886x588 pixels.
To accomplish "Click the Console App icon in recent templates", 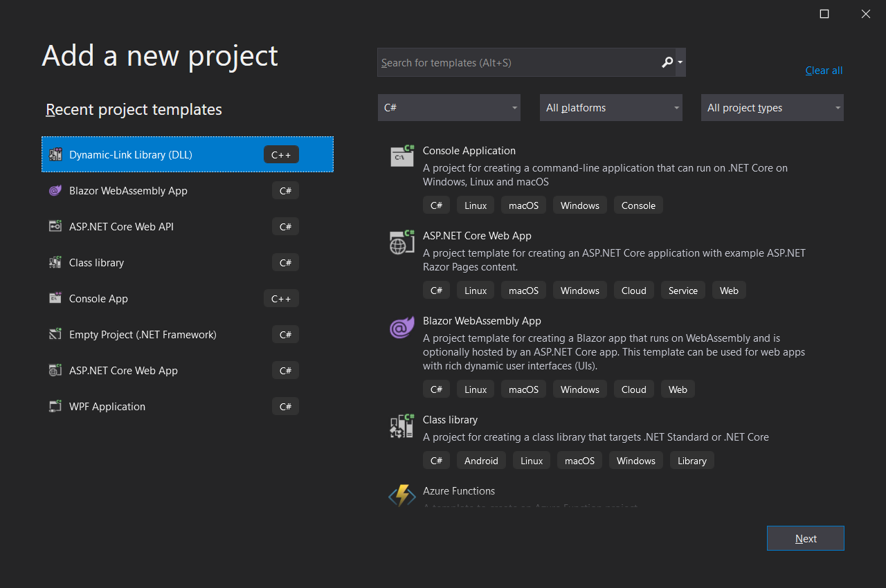I will [55, 299].
